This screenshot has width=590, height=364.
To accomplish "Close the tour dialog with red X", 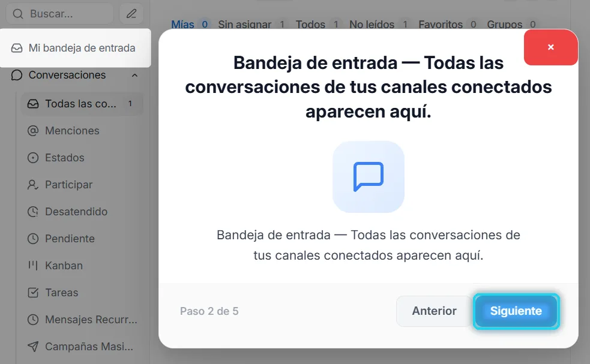I will click(551, 47).
